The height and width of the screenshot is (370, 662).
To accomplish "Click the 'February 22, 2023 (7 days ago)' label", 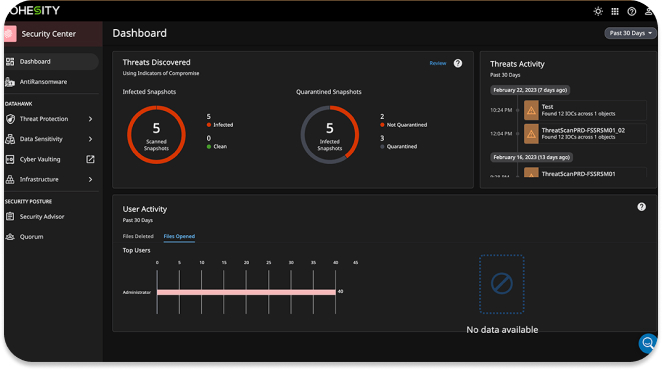I will point(530,90).
